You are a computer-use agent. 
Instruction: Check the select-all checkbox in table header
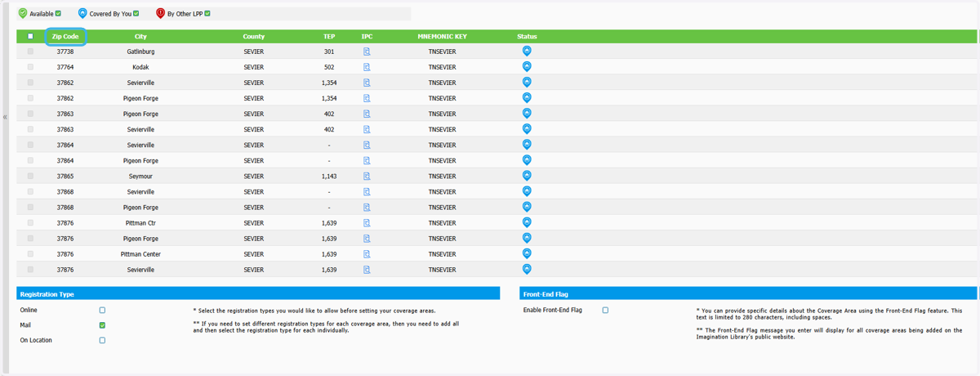point(31,37)
